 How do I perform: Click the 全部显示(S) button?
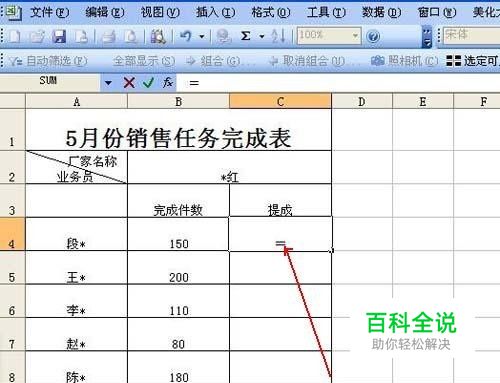coord(144,61)
